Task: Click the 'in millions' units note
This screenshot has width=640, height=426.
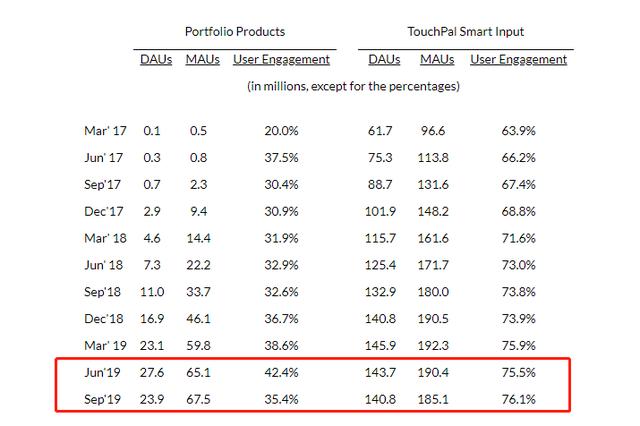Action: [x=353, y=87]
